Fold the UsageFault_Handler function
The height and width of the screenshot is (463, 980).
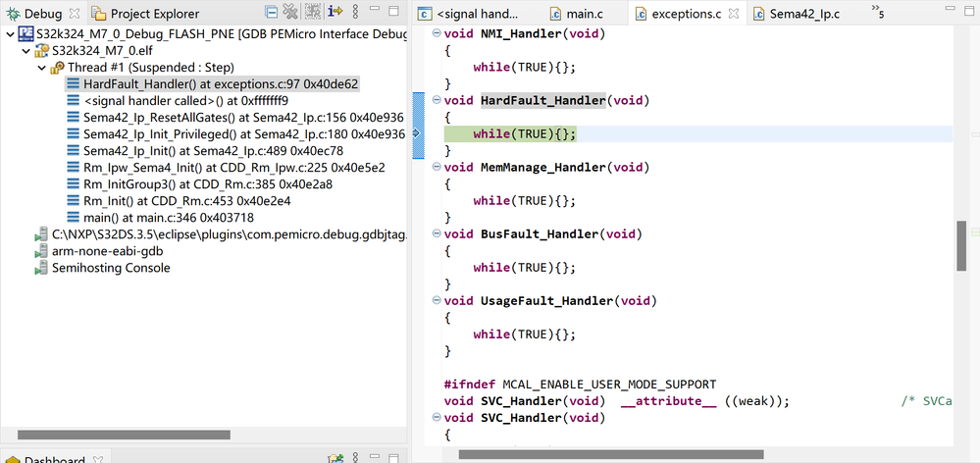(437, 301)
